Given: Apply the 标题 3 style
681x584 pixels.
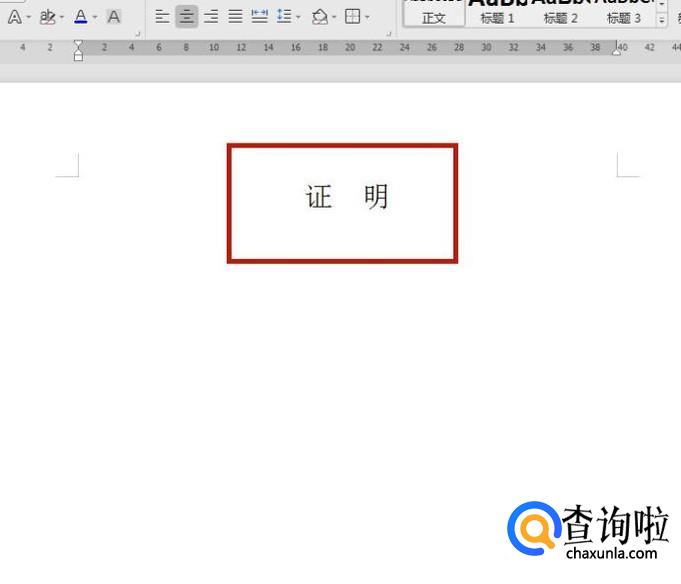Looking at the screenshot, I should pos(623,15).
